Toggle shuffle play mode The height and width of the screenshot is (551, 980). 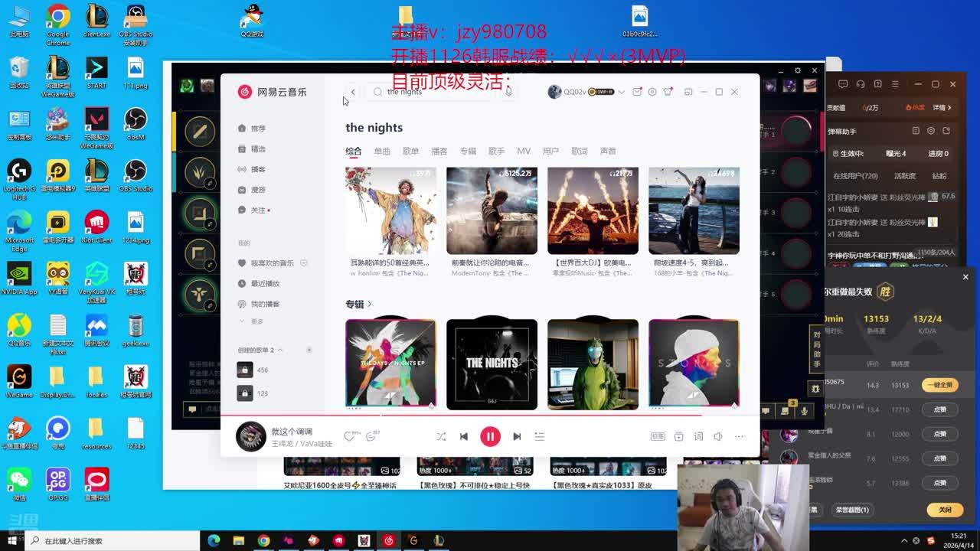tap(441, 436)
